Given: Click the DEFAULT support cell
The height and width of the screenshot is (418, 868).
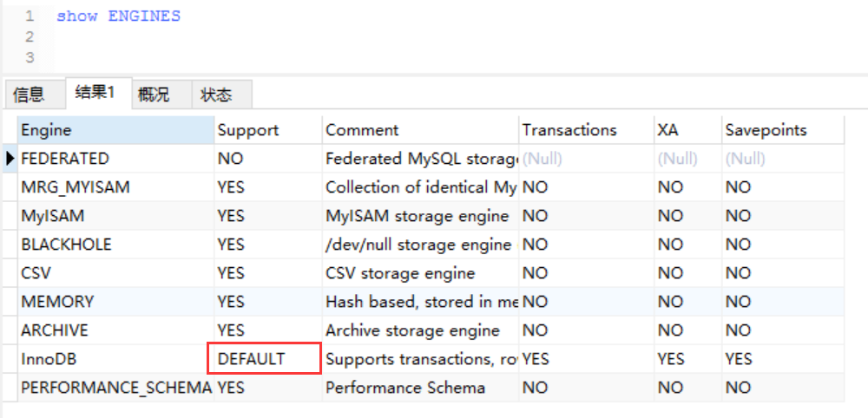Looking at the screenshot, I should tap(265, 358).
